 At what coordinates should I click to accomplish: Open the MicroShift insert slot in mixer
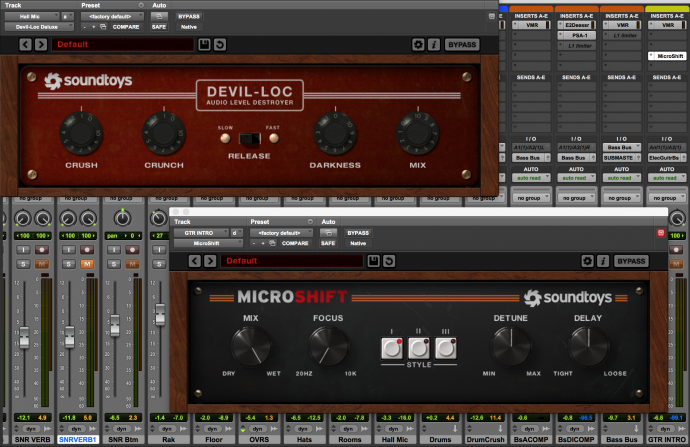point(667,56)
